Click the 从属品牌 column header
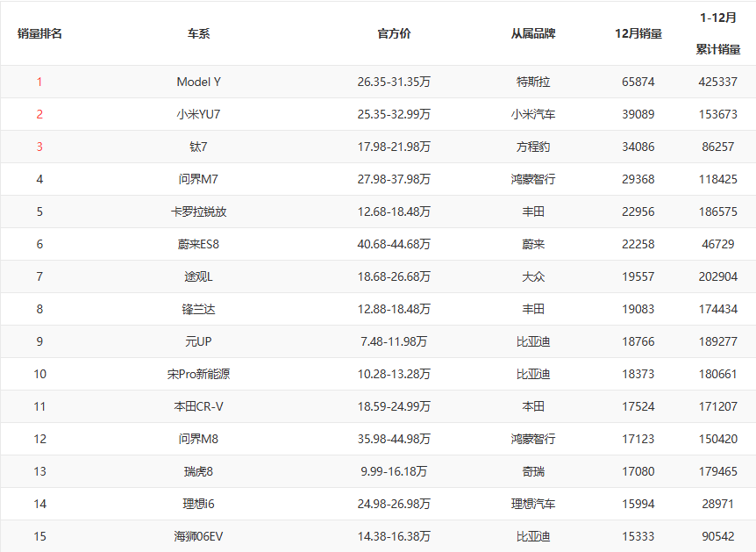756x552 pixels. tap(533, 33)
